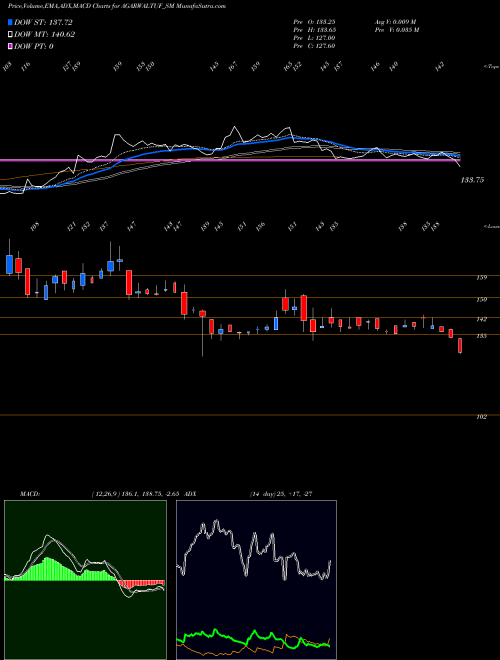Click the ADX '(14 day) 25, +17, -27' values
Screen dimensions: 500x660
[x=281, y=493]
